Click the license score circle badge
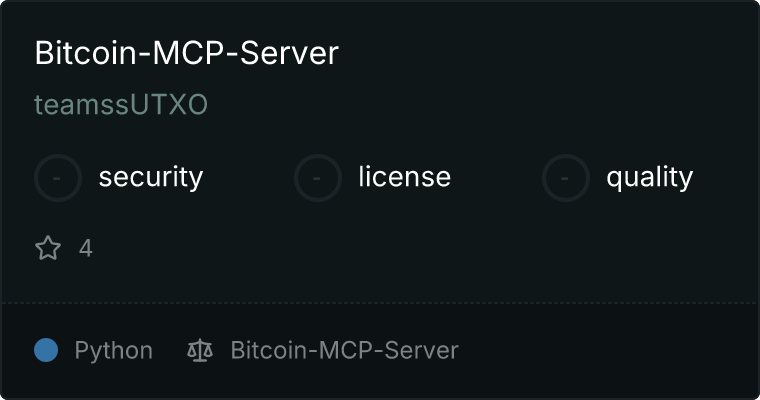760x400 pixels. [x=317, y=178]
